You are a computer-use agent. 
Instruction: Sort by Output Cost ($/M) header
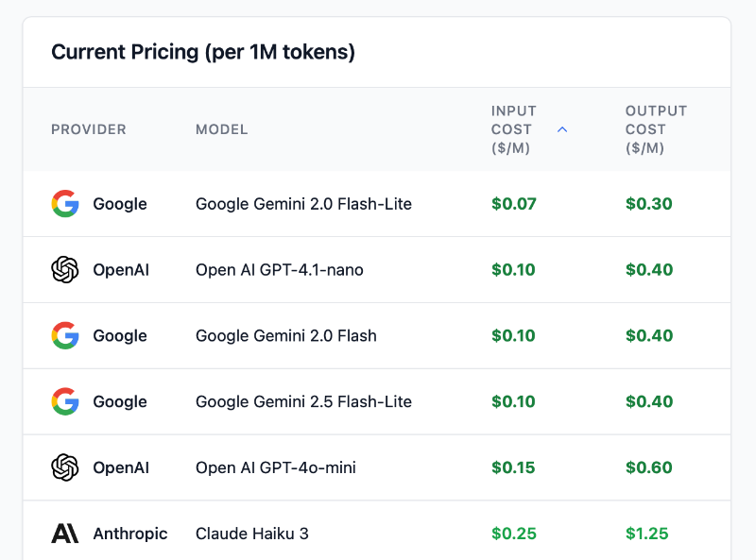point(656,129)
